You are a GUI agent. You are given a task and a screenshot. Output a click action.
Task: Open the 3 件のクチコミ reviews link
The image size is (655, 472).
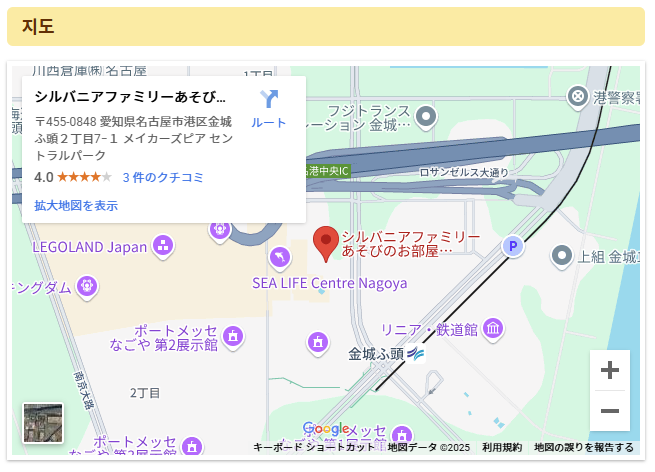(163, 178)
